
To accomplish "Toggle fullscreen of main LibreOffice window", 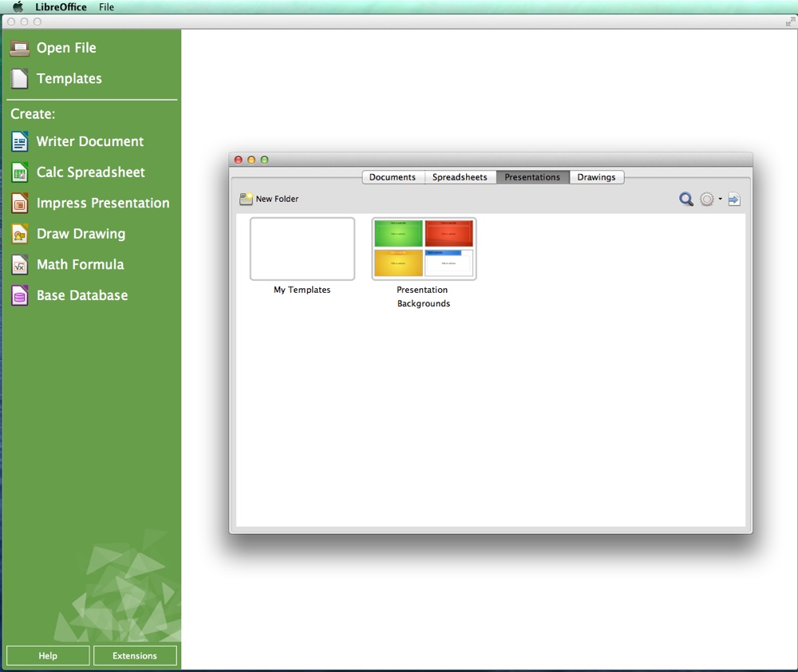I will point(790,22).
